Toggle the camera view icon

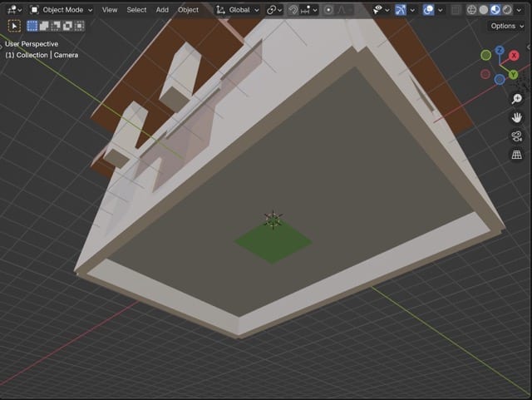517,136
